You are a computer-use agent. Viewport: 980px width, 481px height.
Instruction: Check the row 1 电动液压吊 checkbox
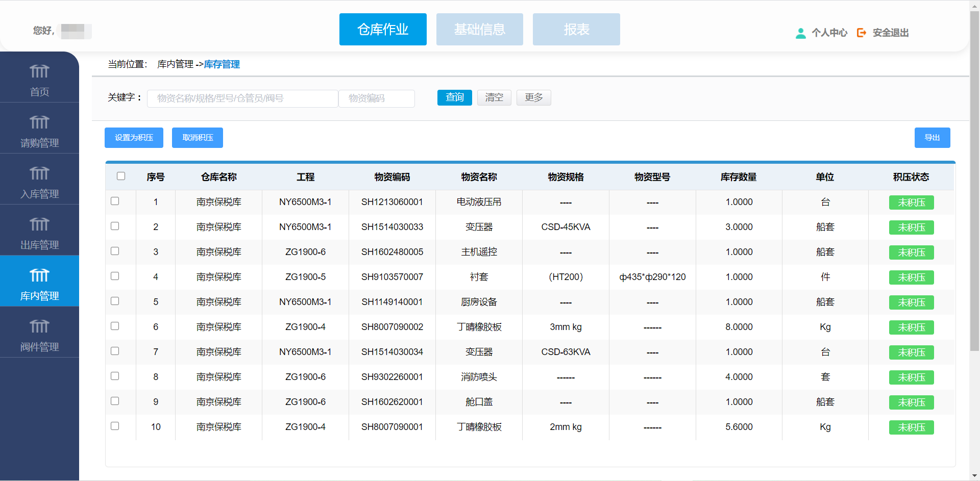click(115, 201)
